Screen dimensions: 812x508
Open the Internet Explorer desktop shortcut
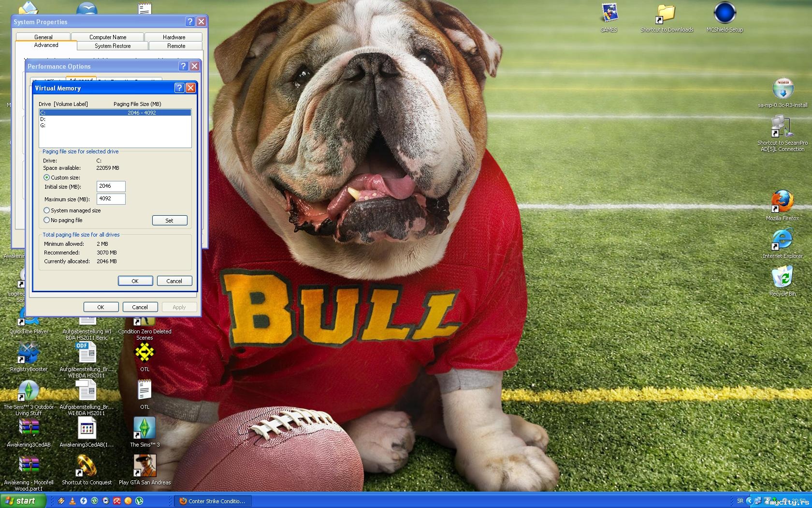pyautogui.click(x=782, y=240)
